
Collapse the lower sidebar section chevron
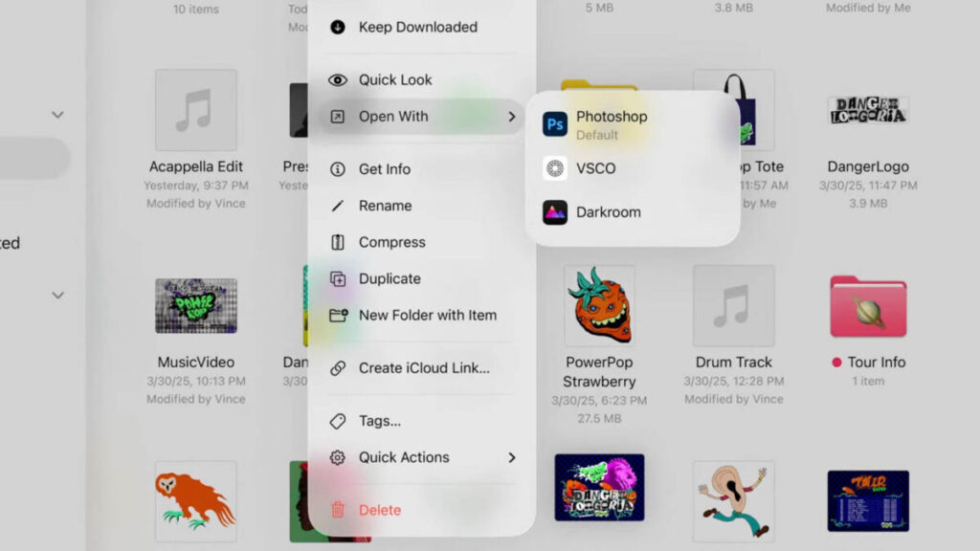pos(57,296)
